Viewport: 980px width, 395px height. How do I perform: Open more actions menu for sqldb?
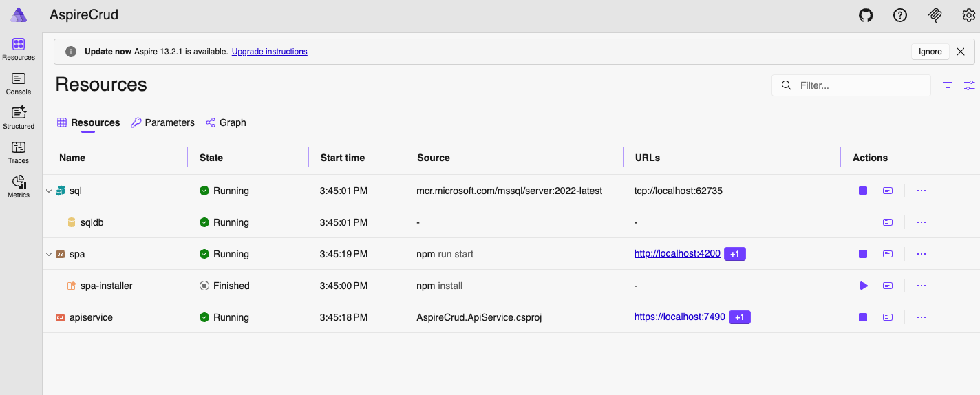tap(922, 222)
